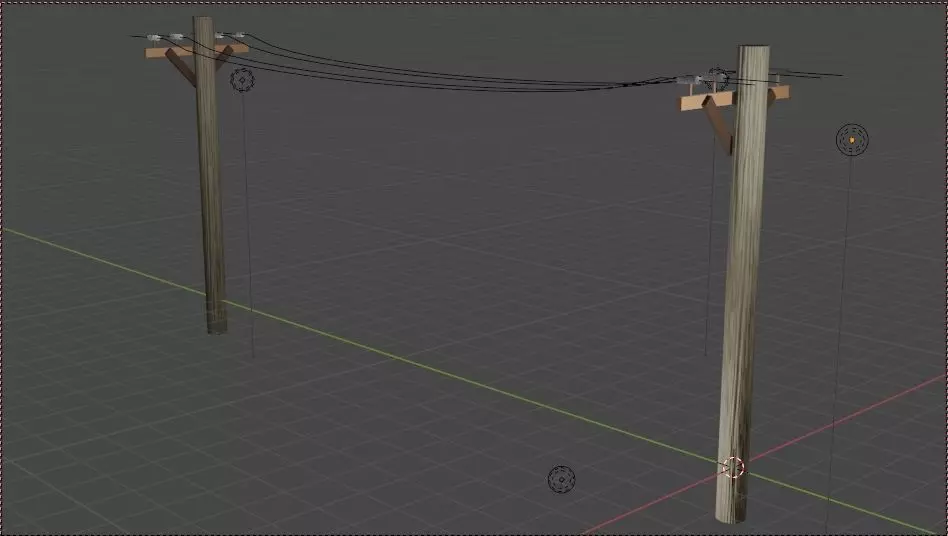The image size is (948, 536).
Task: Select the left pole's crossarm beam
Action: (x=196, y=51)
